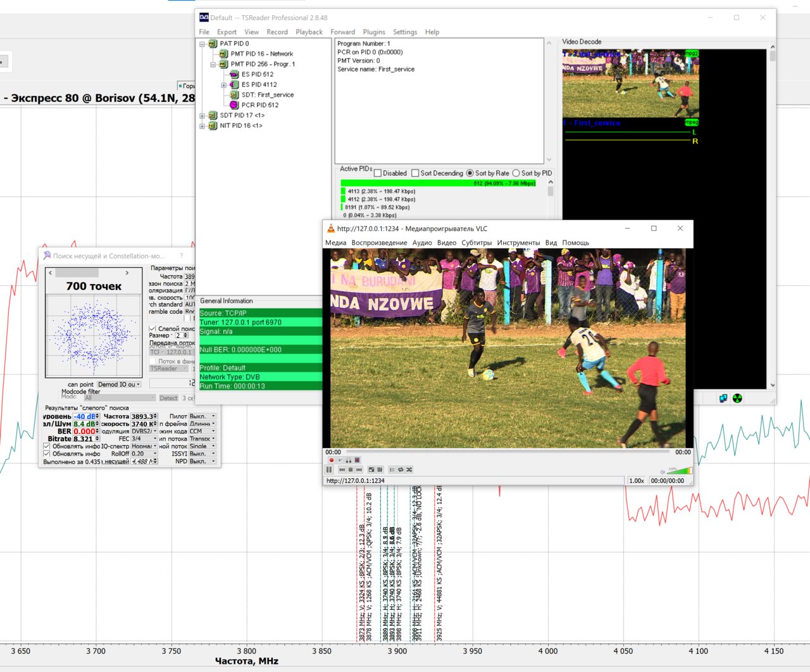This screenshot has height=672, width=810.
Task: Open TSReader Settings menu
Action: click(x=405, y=32)
